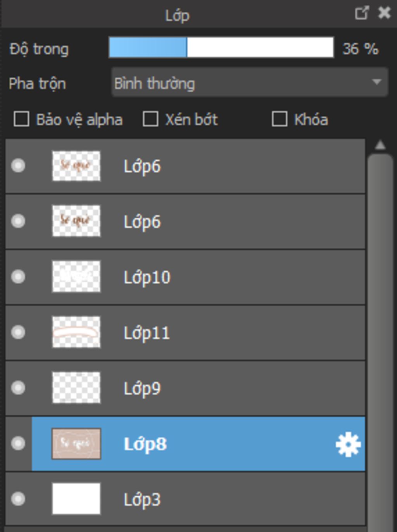
Task: Open the Pha trộn blend mode dropdown
Action: tap(249, 82)
